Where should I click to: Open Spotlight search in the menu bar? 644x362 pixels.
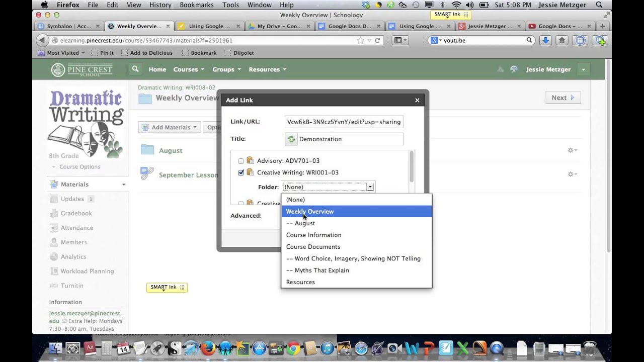point(600,5)
